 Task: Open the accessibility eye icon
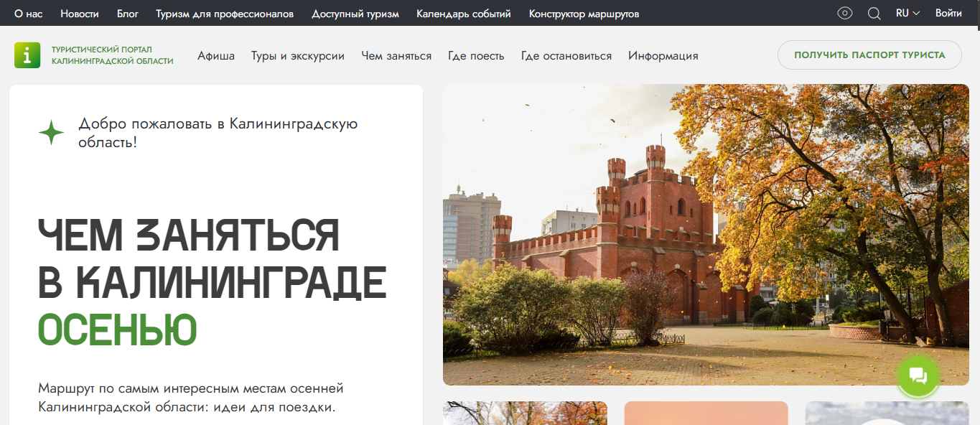(845, 13)
